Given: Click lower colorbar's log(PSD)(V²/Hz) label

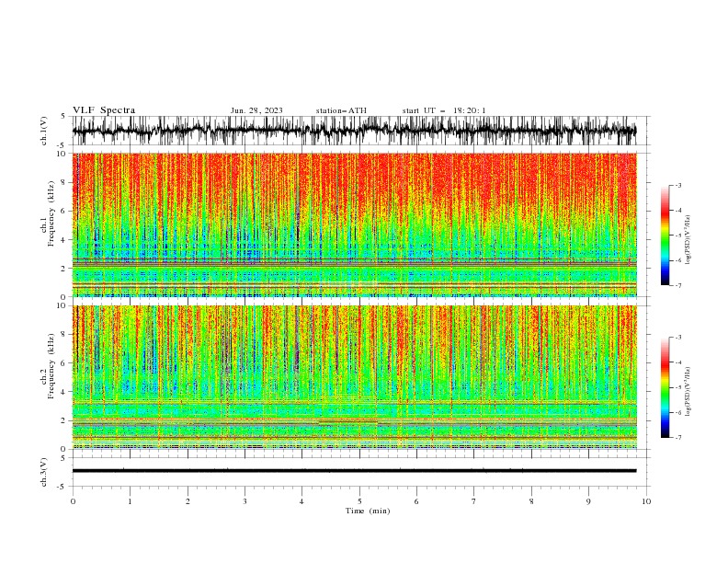Looking at the screenshot, I should point(688,392).
